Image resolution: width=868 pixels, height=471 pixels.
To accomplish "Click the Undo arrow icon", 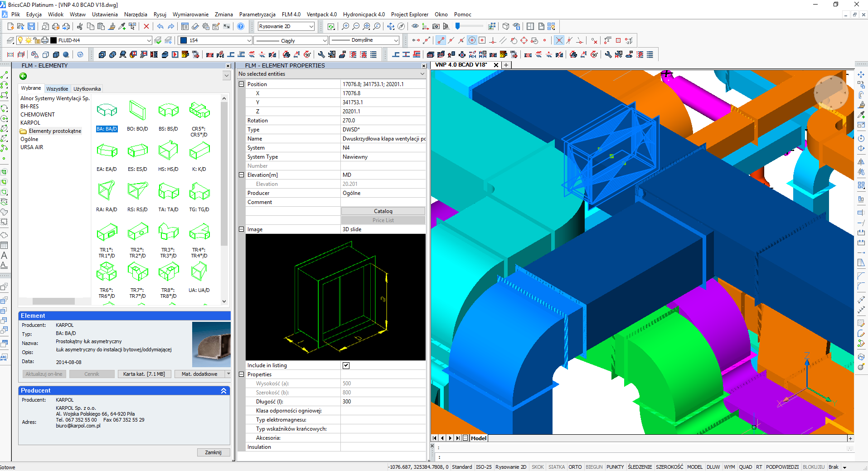I will tap(160, 26).
